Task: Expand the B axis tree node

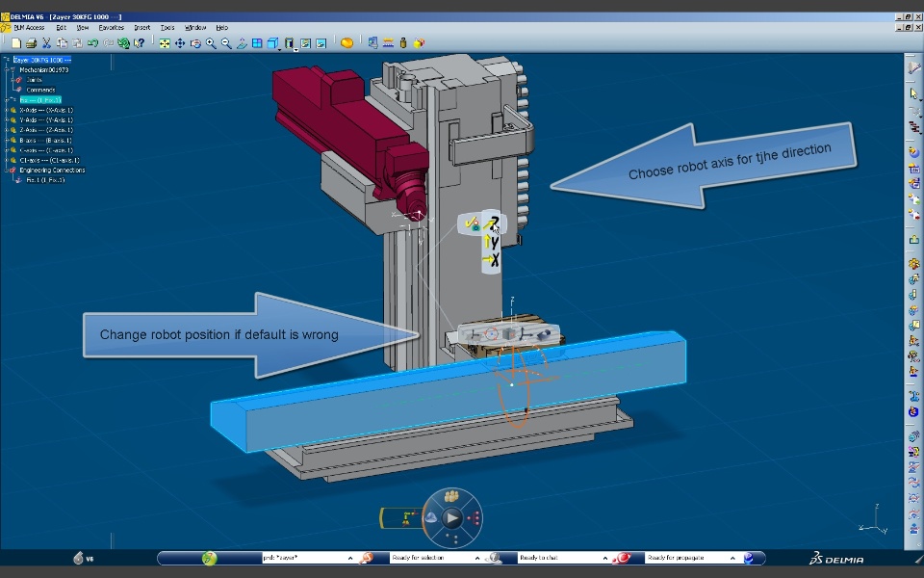Action: click(7, 141)
